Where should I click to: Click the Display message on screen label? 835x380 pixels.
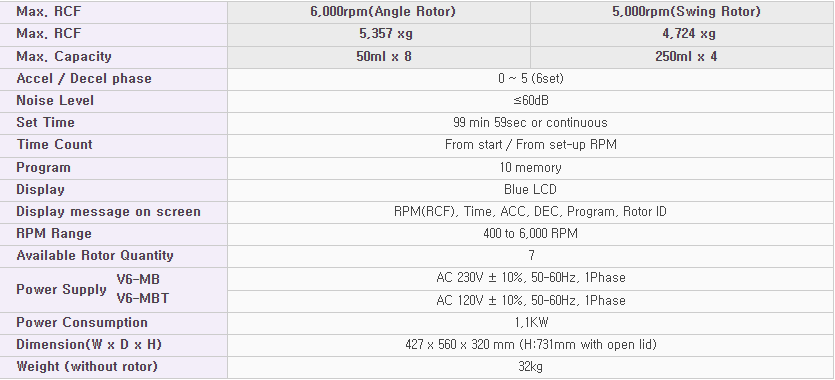tap(108, 212)
